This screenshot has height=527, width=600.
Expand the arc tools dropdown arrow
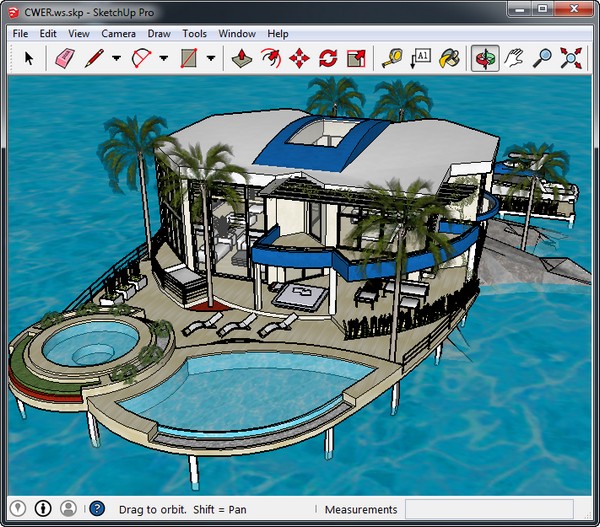164,59
